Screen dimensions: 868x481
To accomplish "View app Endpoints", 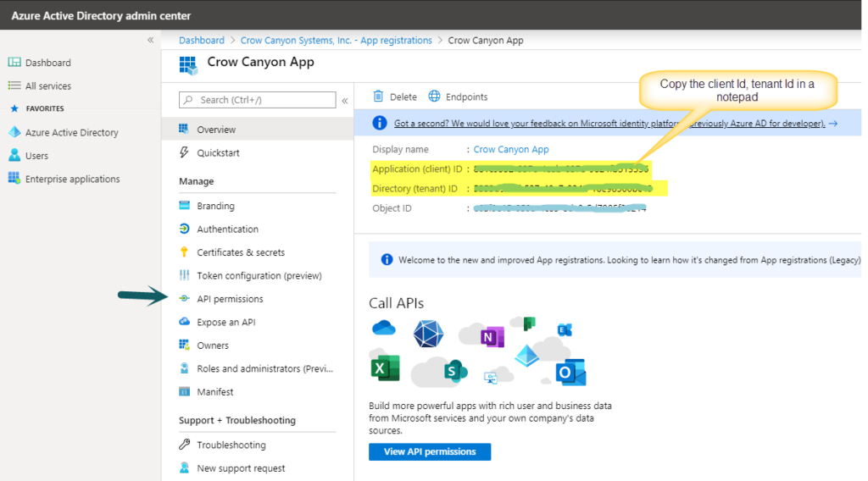I will pos(467,97).
